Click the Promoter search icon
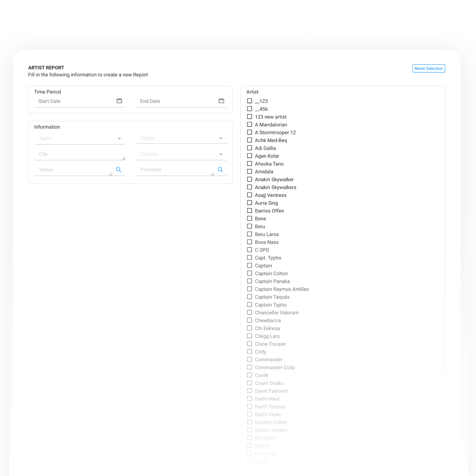476x476 pixels. coord(220,169)
